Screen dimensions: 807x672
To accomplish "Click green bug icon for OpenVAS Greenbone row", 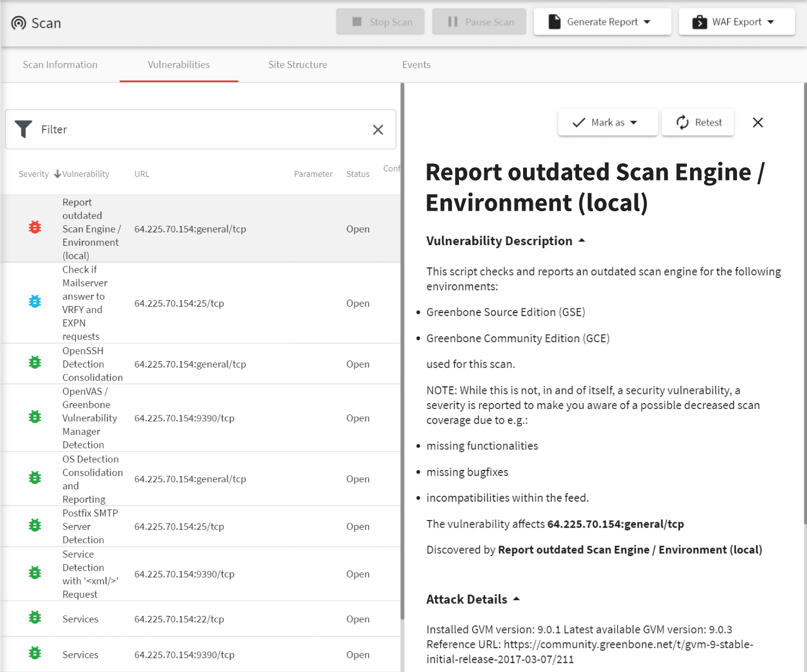I will [35, 417].
